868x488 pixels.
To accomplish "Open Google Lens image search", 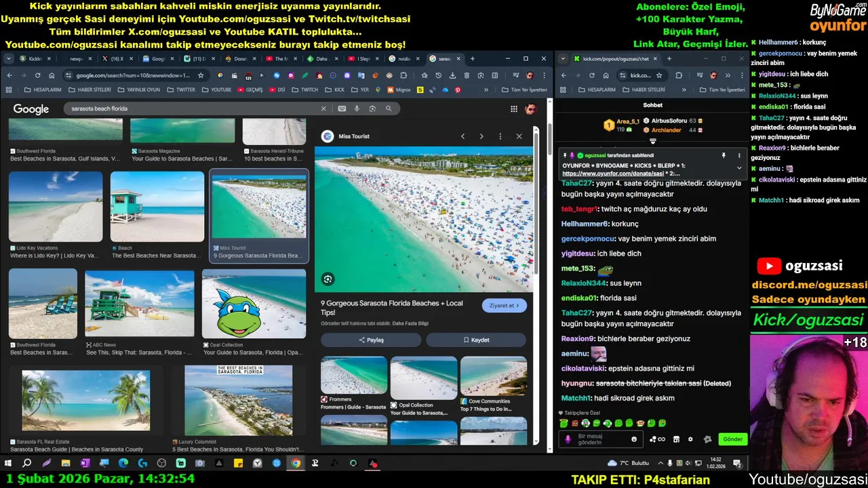I will tap(372, 108).
